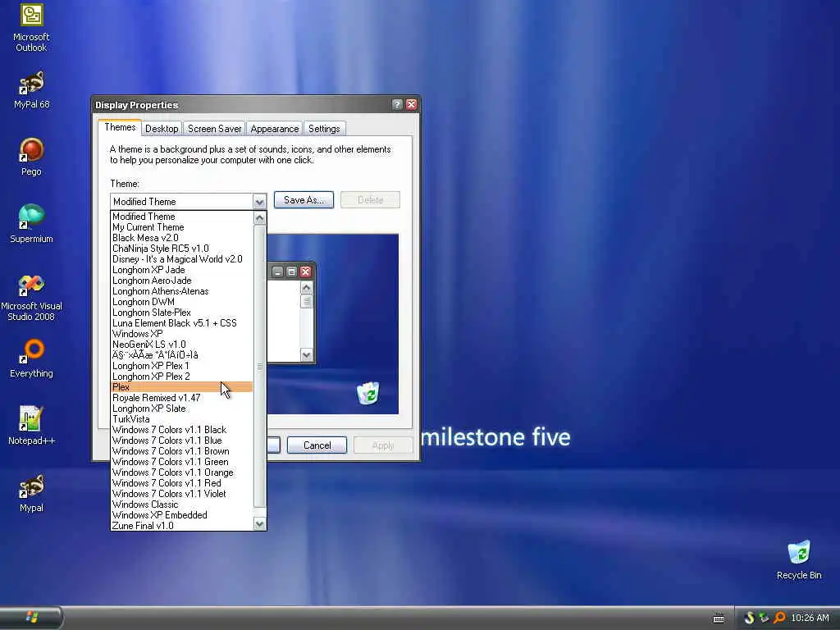Image resolution: width=840 pixels, height=630 pixels.
Task: Pick ChaNinja Style RC5 v1.0 theme
Action: (x=181, y=249)
